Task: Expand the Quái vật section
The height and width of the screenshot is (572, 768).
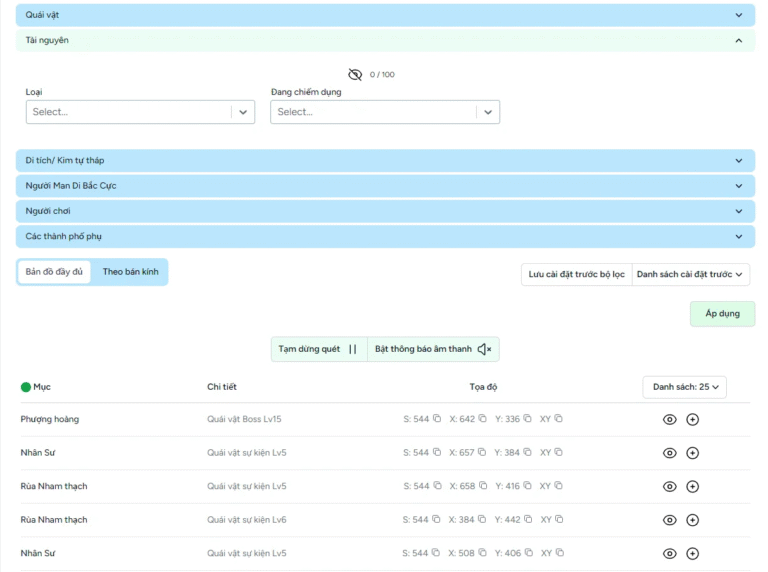Action: tap(385, 15)
